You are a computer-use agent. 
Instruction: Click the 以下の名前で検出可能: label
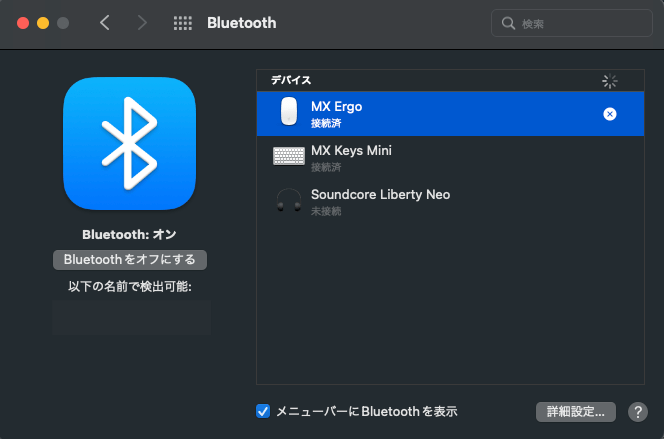pos(130,287)
